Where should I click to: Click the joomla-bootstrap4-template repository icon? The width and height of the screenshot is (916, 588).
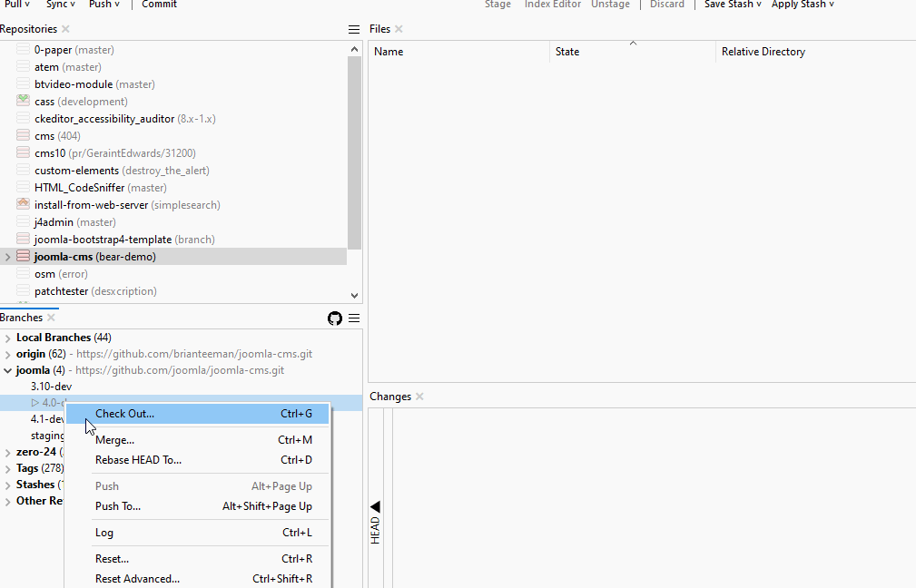pos(23,239)
